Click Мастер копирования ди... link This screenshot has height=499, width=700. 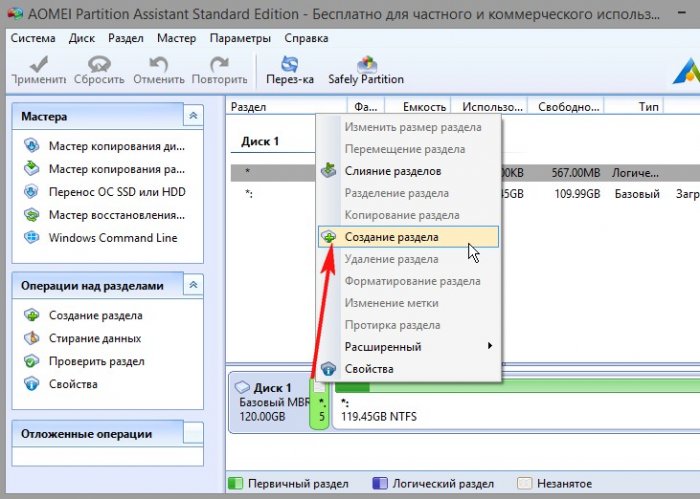tap(117, 146)
